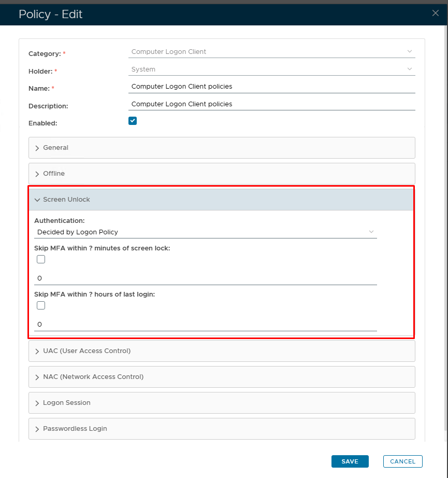448x478 pixels.
Task: Expand the General section
Action: point(222,148)
